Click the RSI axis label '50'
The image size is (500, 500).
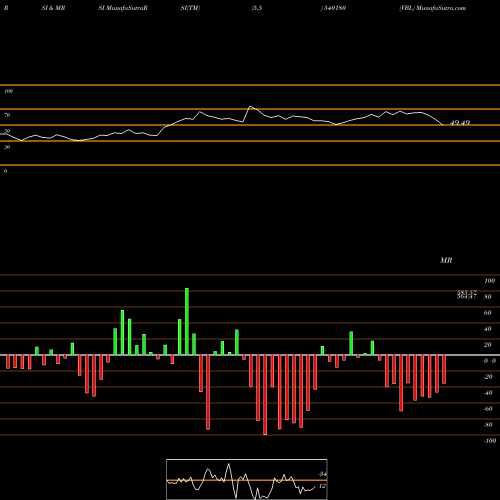tap(7, 131)
